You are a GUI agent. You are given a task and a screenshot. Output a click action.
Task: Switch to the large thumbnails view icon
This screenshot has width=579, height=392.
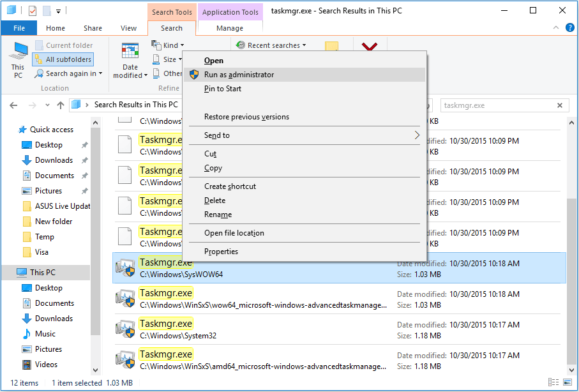(x=567, y=382)
